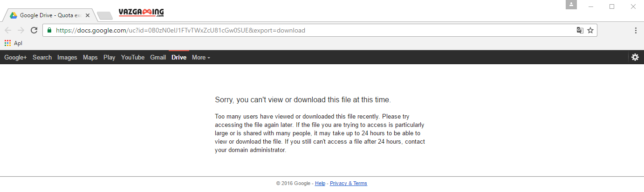Go to Gmail in the Google bar
The image size is (644, 192).
(158, 57)
